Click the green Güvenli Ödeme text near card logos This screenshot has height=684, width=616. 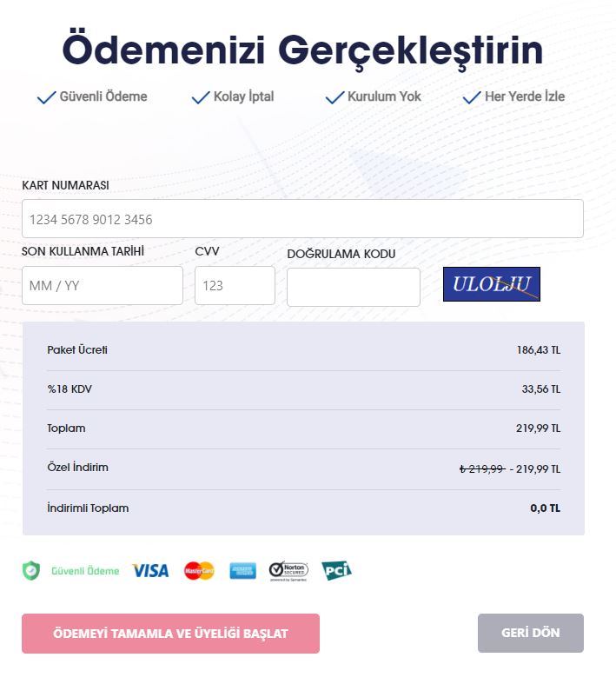(x=85, y=571)
